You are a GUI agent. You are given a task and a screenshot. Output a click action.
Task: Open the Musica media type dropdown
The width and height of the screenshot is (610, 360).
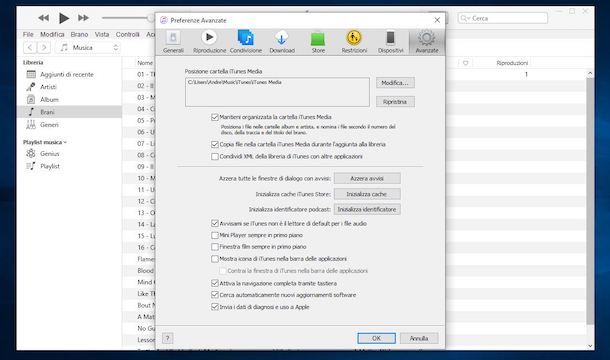point(88,47)
